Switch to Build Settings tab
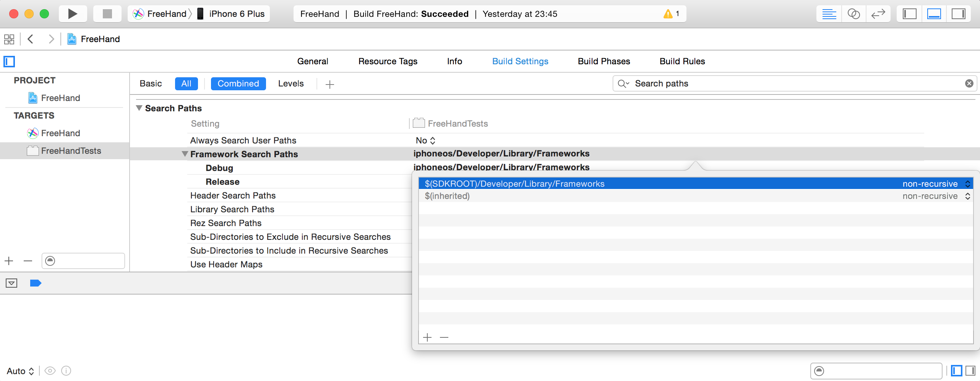The height and width of the screenshot is (381, 980). pyautogui.click(x=520, y=61)
